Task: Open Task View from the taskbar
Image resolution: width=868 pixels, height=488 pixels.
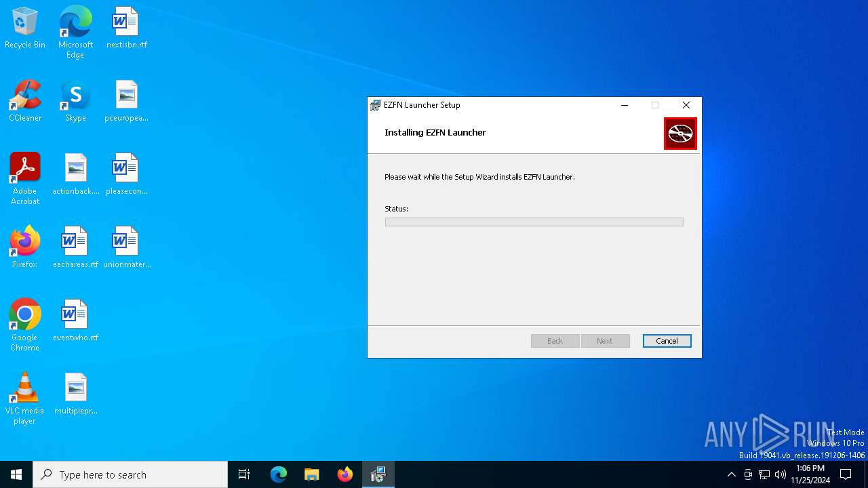Action: pos(244,474)
